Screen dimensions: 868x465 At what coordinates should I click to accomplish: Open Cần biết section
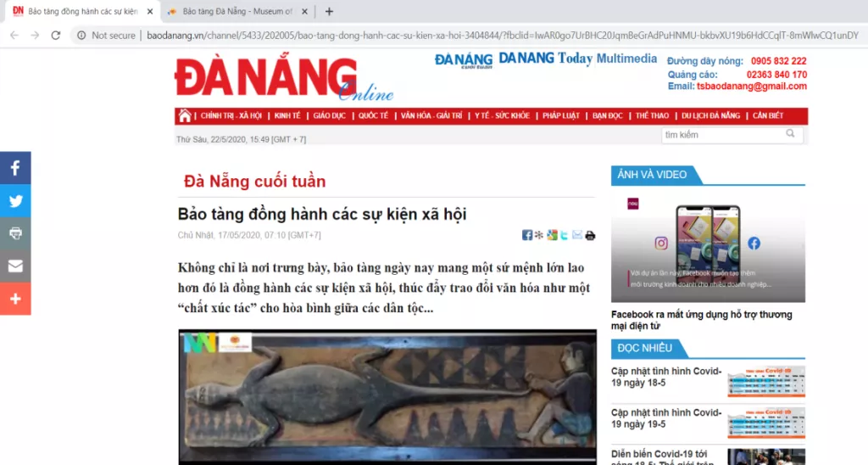click(768, 116)
